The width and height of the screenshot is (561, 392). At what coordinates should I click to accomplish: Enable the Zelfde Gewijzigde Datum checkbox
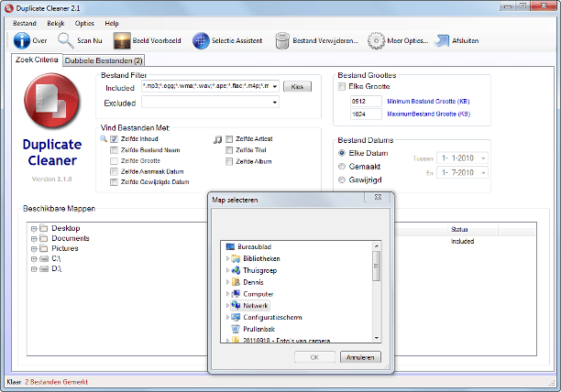pyautogui.click(x=114, y=182)
